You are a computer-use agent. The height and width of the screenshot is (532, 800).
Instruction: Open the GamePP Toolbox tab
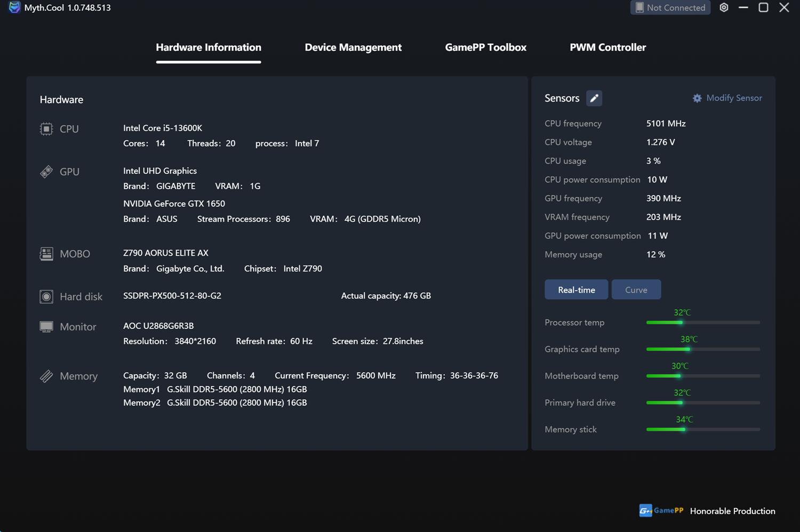tap(485, 47)
